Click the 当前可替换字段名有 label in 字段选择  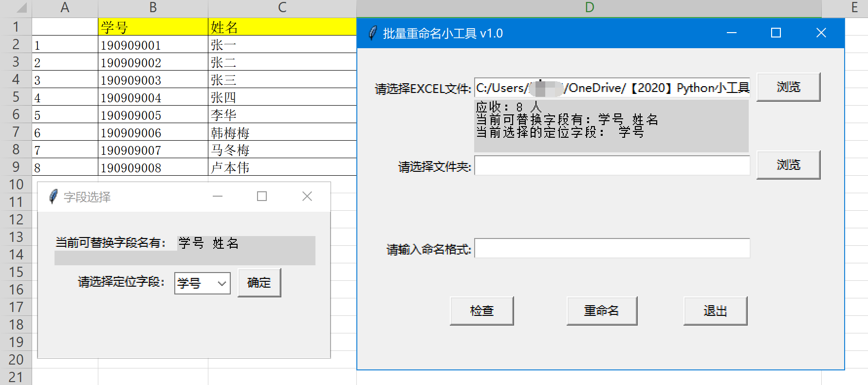tap(111, 242)
